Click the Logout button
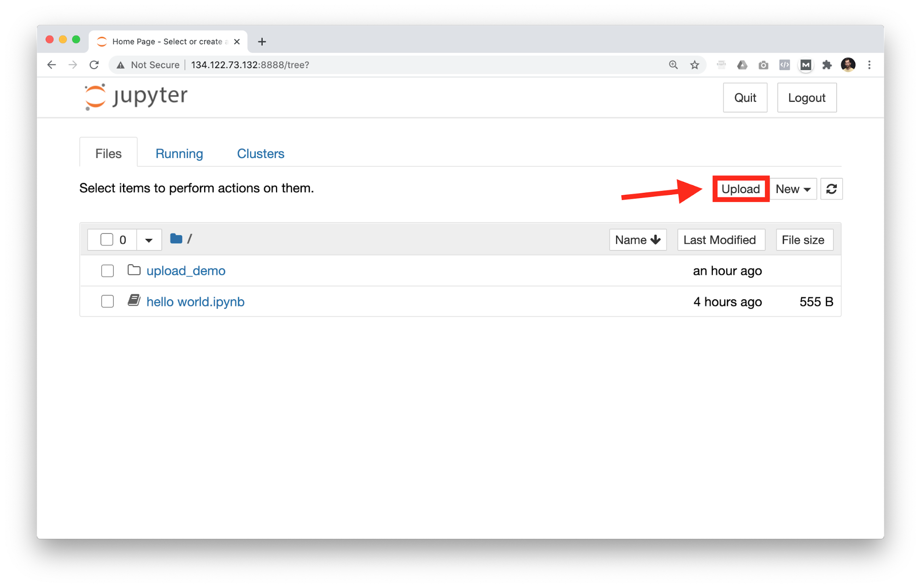This screenshot has width=921, height=588. click(x=807, y=98)
